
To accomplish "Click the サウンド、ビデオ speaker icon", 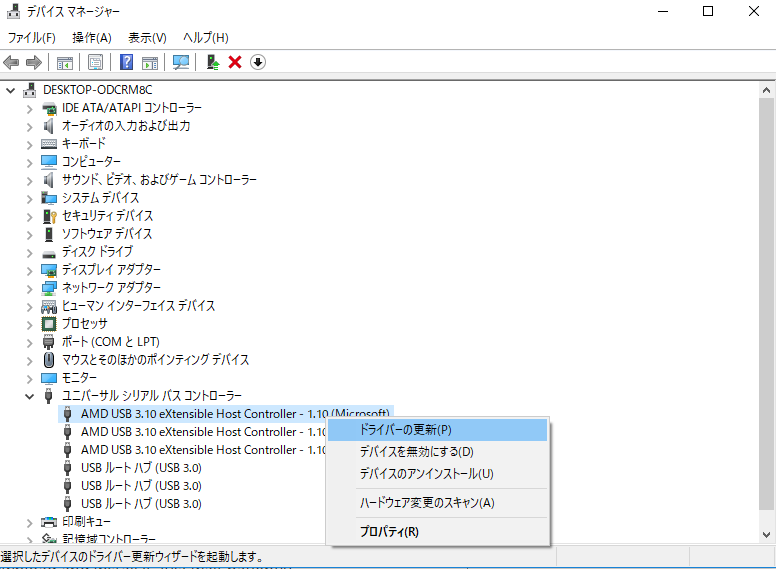I will coord(48,180).
